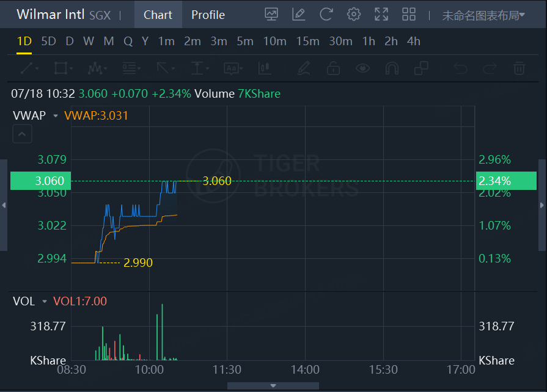The width and height of the screenshot is (547, 392).
Task: Select the 2m interval
Action: pyautogui.click(x=193, y=42)
